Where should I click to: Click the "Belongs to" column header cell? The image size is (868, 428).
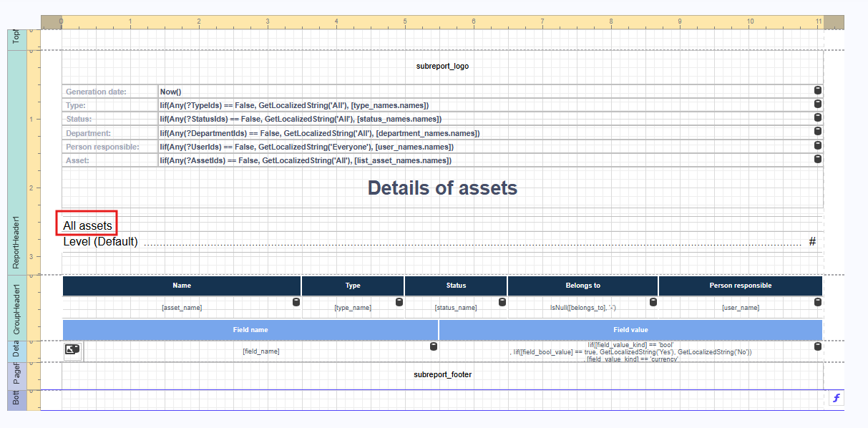(x=582, y=286)
